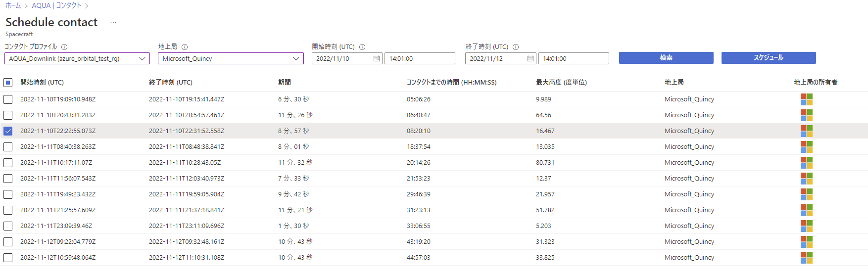This screenshot has height=276, width=868.
Task: Open calendar picker for start date 2022/11/10
Action: pyautogui.click(x=377, y=58)
